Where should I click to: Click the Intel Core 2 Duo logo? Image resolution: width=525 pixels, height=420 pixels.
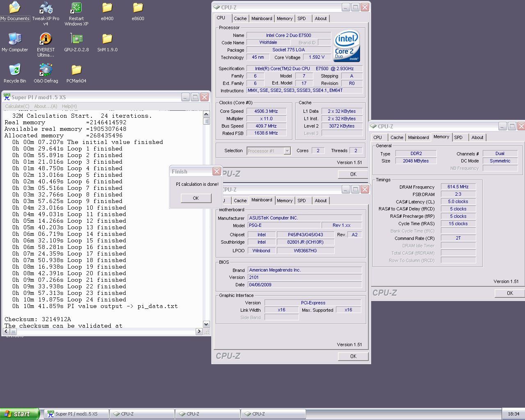pos(347,46)
